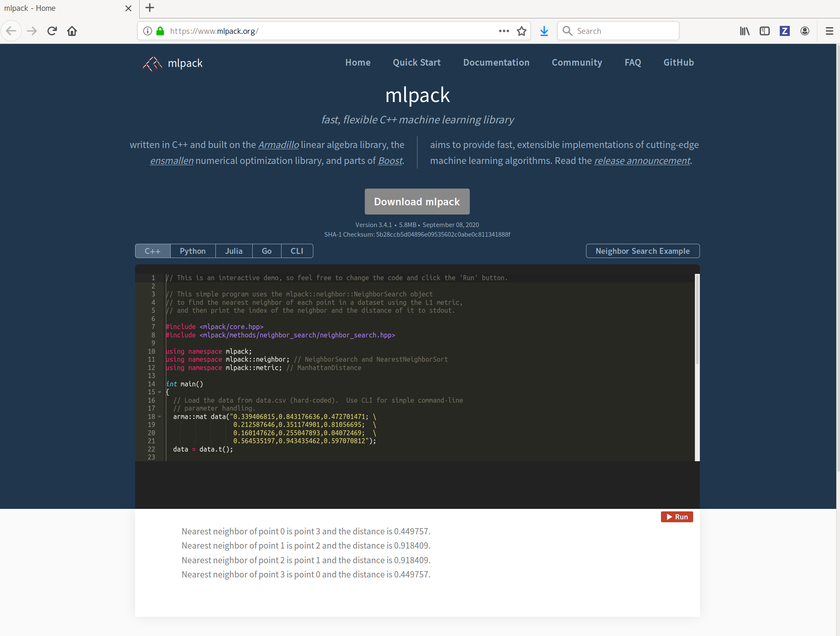Open Documentation in navigation
This screenshot has height=636, width=840.
coord(496,62)
